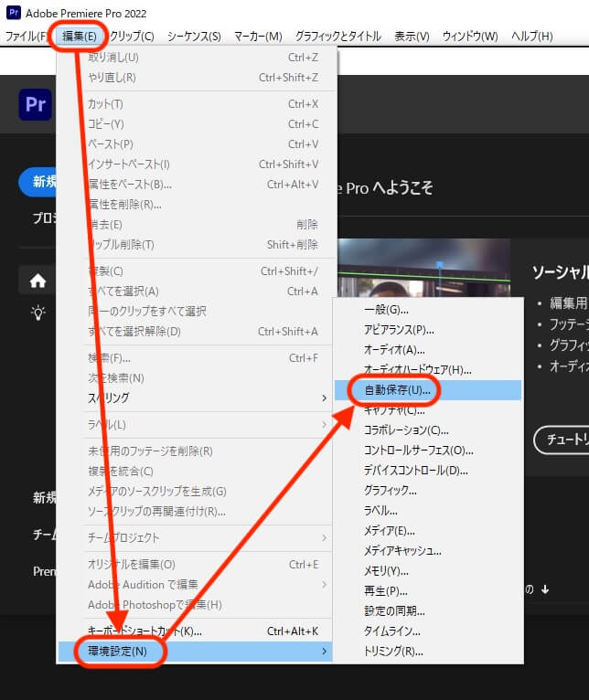The height and width of the screenshot is (700, 589).
Task: Open the Home house icon
Action: coord(38,281)
